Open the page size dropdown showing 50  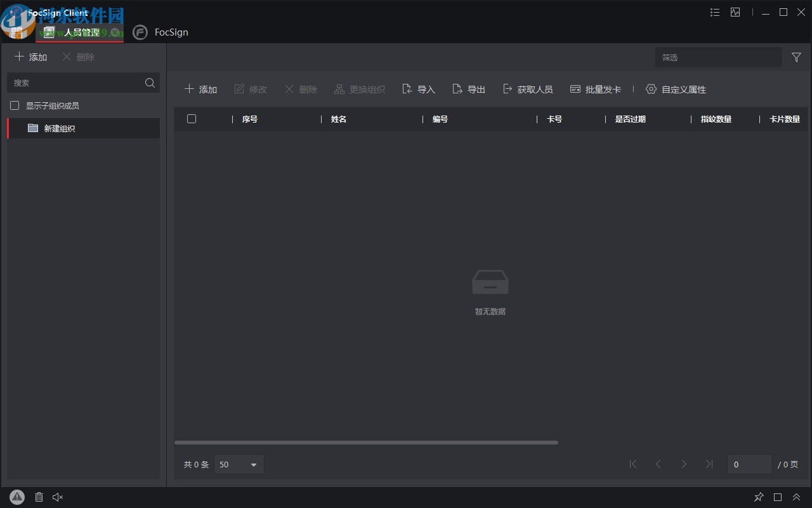point(239,464)
